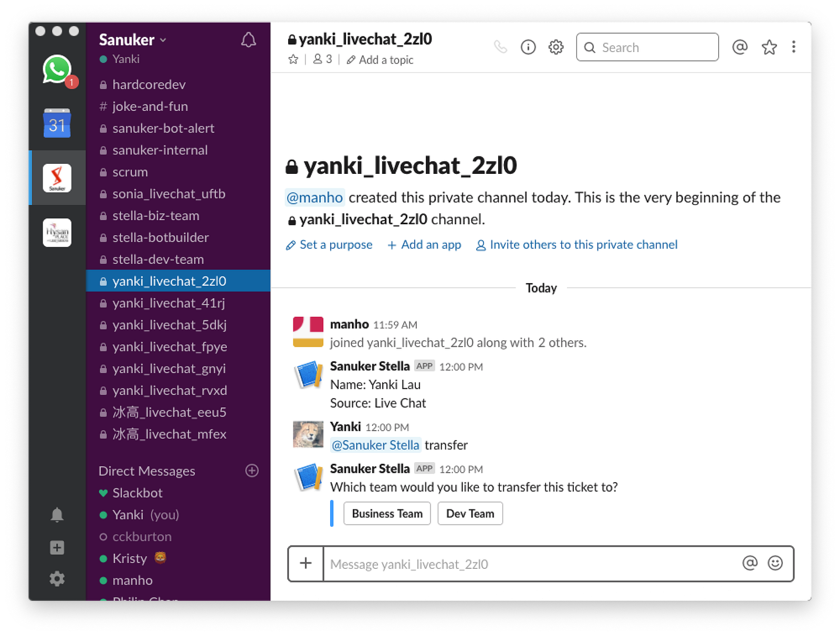Switch to the Sanuker workspace icon
Screen dimensions: 840x636
pos(57,178)
